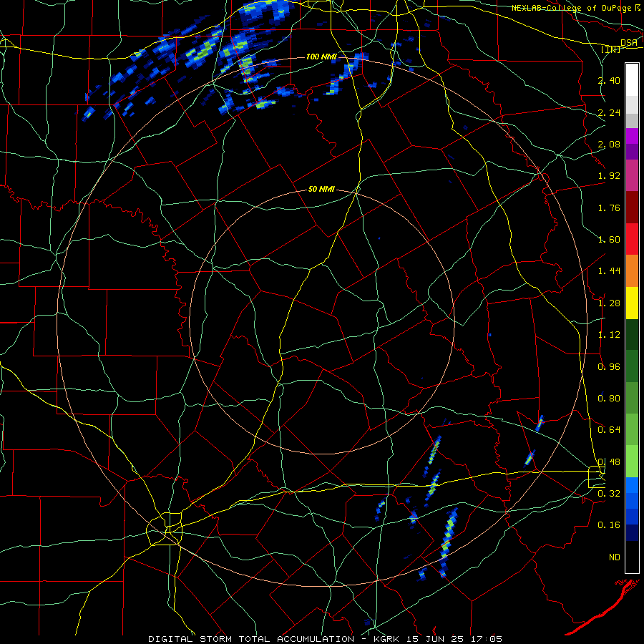Pick the yellow legend swatch
Screen dimensions: 644x644
pos(632,303)
